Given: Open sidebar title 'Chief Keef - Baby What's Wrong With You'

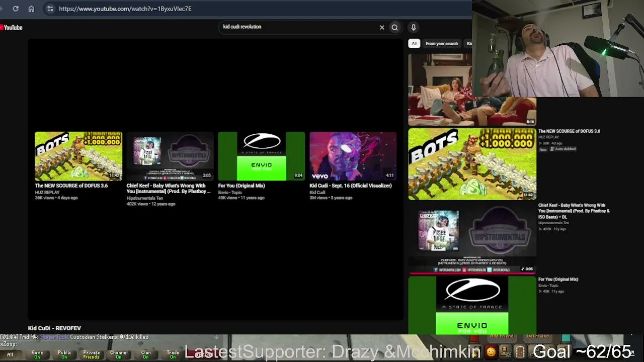Looking at the screenshot, I should tap(574, 211).
